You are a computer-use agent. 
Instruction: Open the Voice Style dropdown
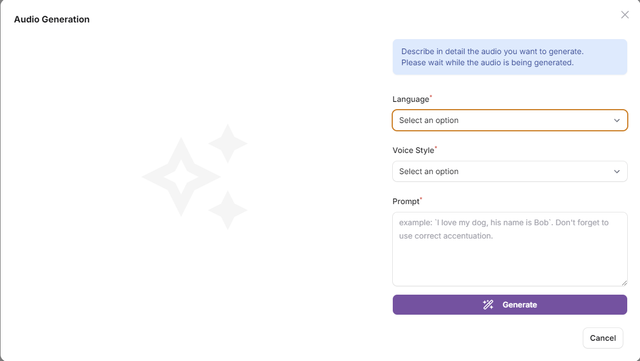510,171
